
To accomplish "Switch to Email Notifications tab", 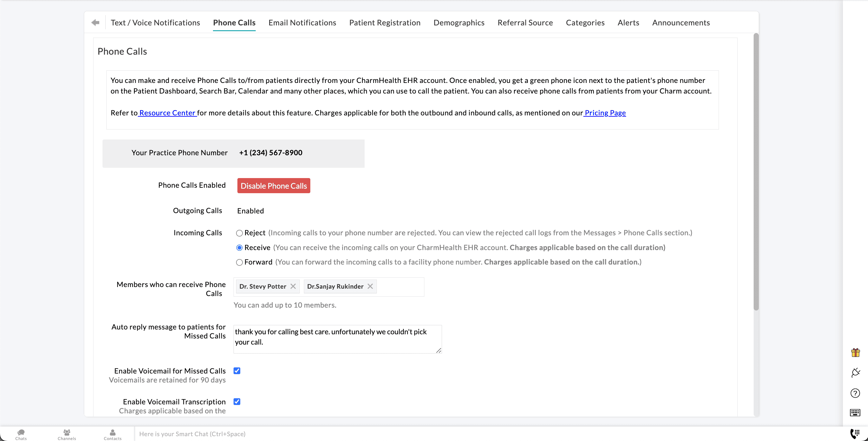I will 302,22.
